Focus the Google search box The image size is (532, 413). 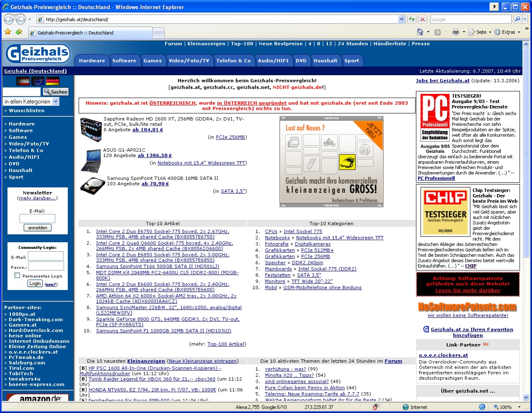[471, 19]
